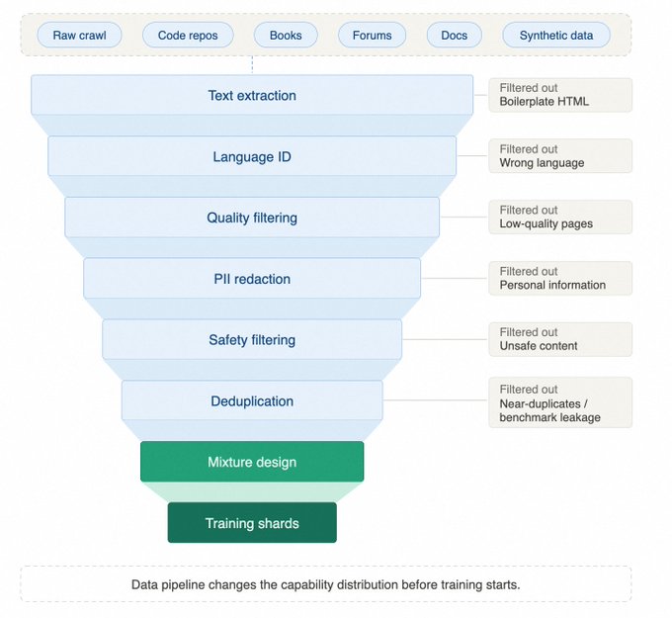Click the Books source pill

point(286,36)
